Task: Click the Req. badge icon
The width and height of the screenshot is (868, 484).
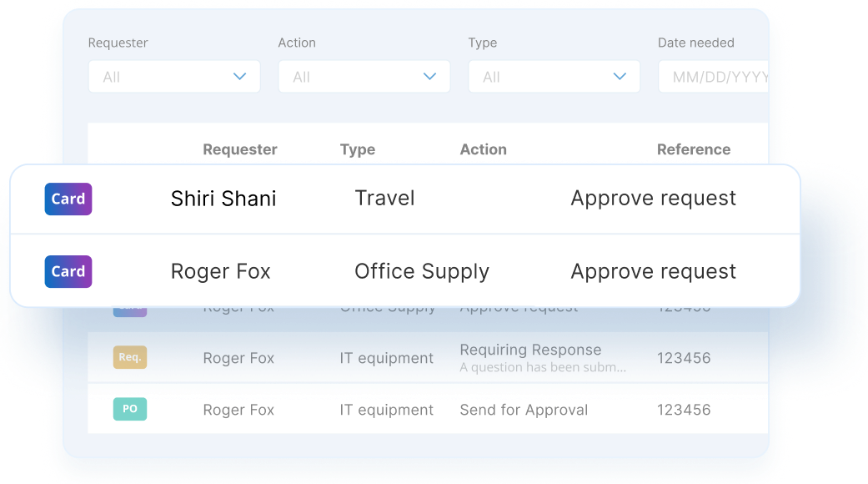Action: tap(130, 357)
